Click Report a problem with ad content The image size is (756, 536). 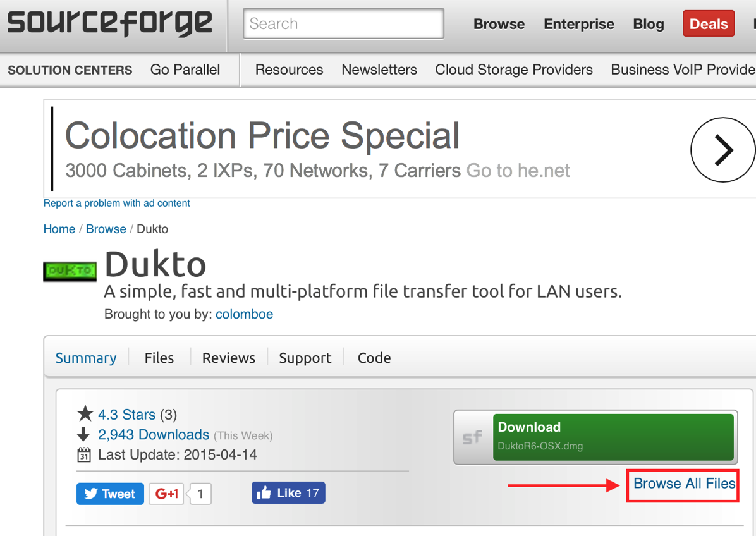click(x=117, y=204)
